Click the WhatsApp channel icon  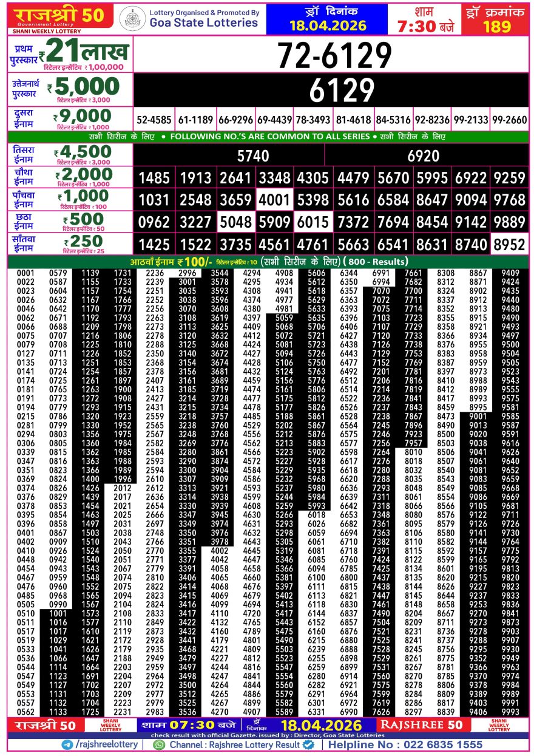click(x=159, y=744)
